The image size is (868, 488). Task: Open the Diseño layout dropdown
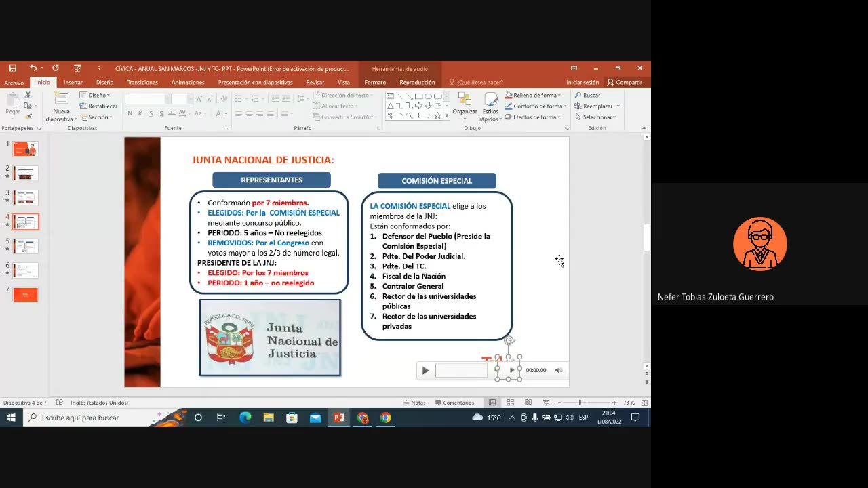pyautogui.click(x=94, y=96)
